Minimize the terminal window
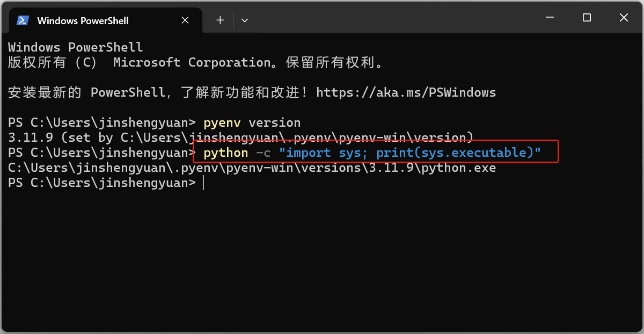The width and height of the screenshot is (644, 334). (550, 18)
